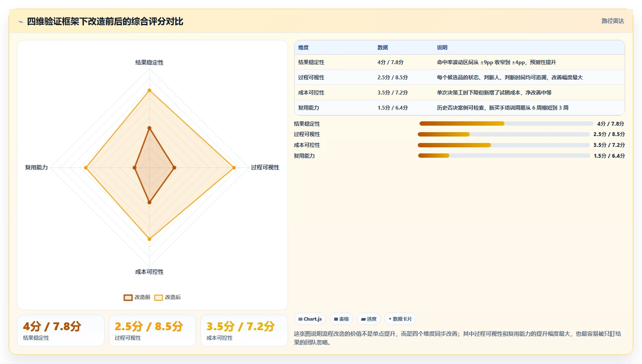The image size is (642, 364).
Task: Click the summary paragraph starting 这张图说明流程改造
Action: point(458,338)
